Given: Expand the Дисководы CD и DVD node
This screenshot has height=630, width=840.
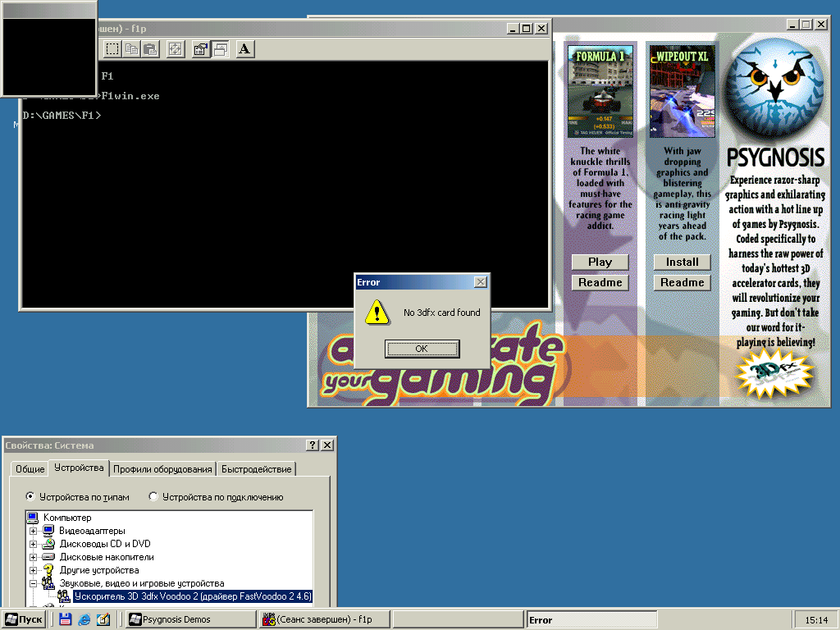Looking at the screenshot, I should click(x=34, y=544).
